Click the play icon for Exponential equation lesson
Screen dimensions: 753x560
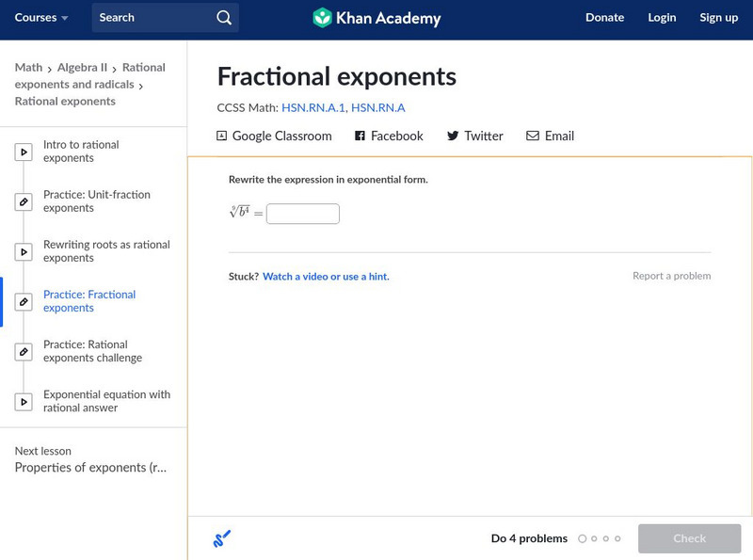tap(24, 402)
